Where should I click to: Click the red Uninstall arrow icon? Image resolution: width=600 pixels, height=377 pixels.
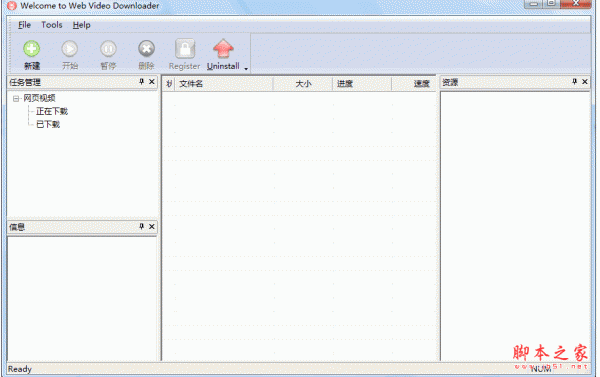click(223, 49)
